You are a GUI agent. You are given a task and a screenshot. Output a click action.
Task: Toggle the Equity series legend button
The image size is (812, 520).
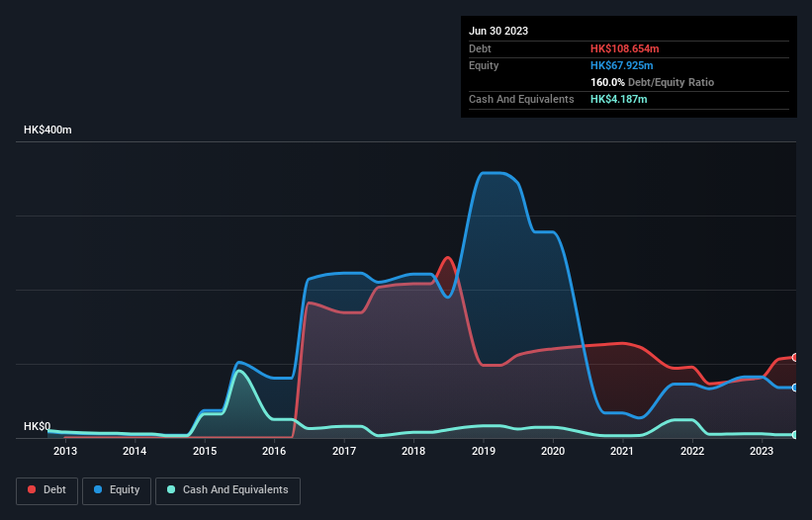point(117,490)
